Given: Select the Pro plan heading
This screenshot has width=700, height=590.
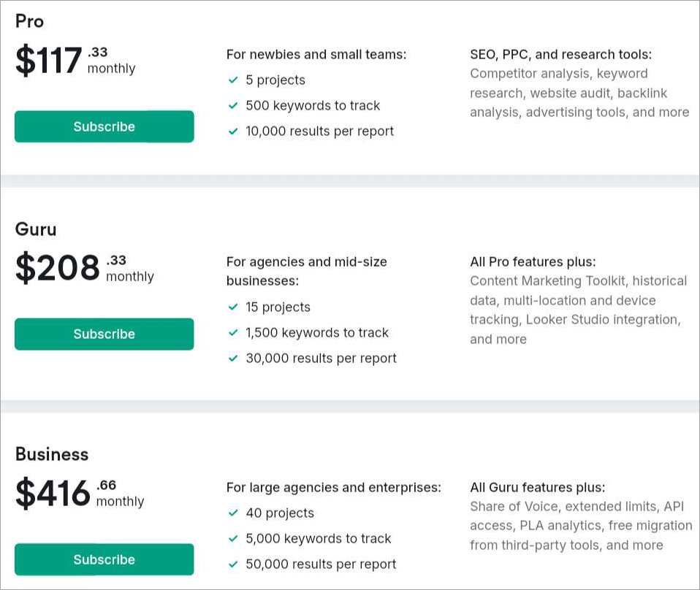Looking at the screenshot, I should (x=29, y=21).
